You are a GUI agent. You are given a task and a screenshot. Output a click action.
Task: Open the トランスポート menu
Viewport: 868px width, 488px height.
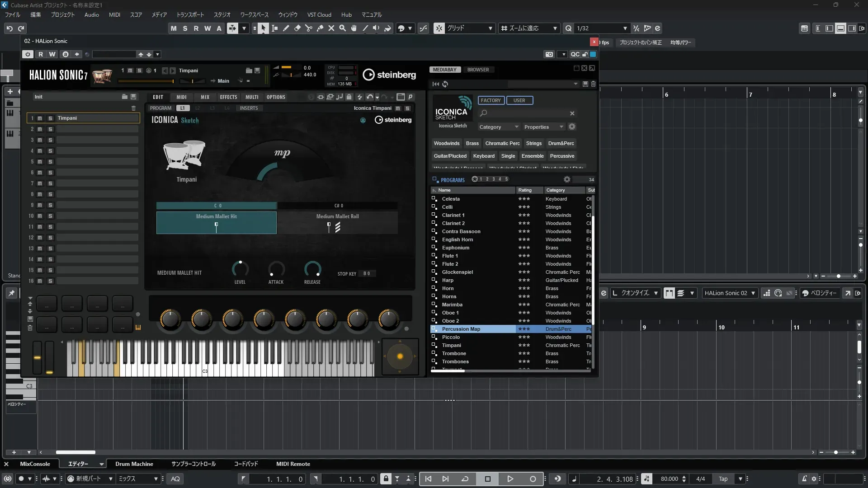pyautogui.click(x=190, y=15)
